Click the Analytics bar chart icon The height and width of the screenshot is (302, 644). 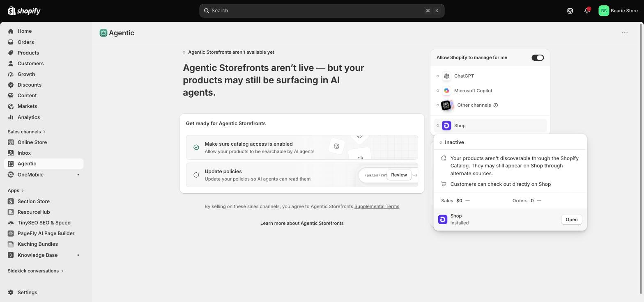pos(11,117)
